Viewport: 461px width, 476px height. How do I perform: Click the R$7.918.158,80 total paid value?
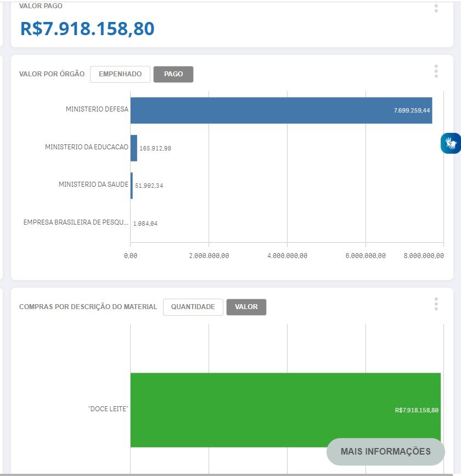click(87, 29)
